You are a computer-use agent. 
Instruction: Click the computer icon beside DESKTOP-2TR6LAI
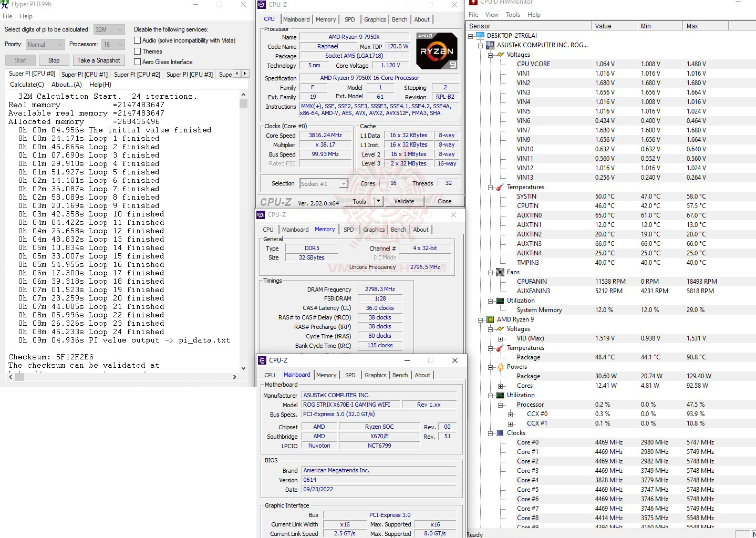coord(480,36)
